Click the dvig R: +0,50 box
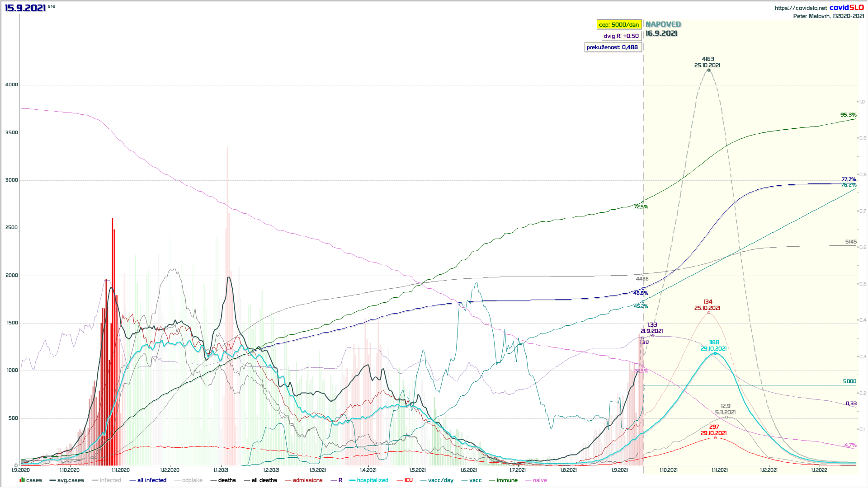 pyautogui.click(x=622, y=36)
